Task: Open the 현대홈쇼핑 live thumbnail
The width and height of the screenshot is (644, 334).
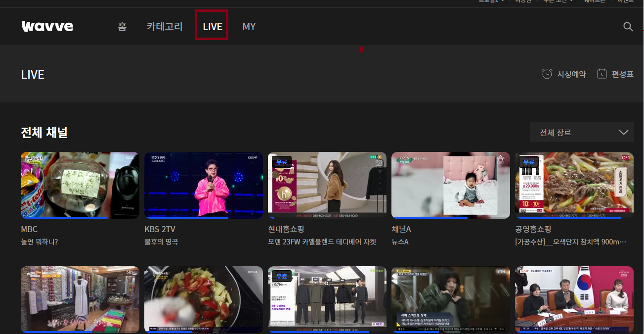Action: 327,185
